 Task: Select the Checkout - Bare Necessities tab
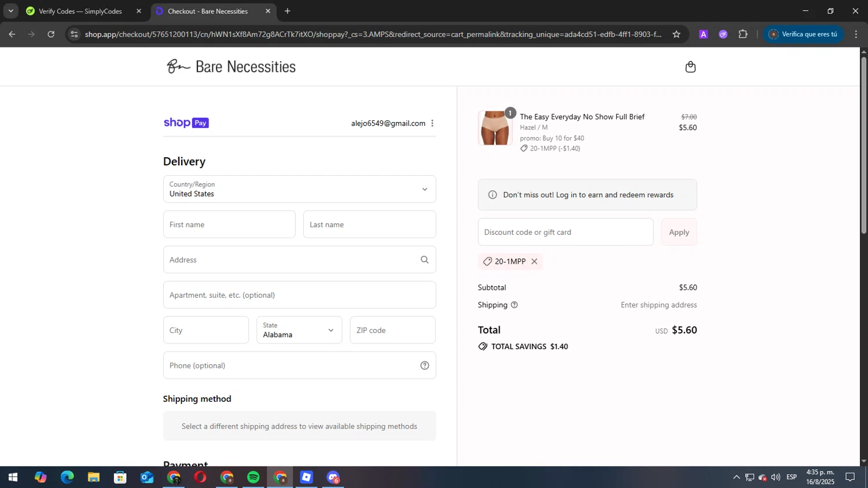click(x=208, y=11)
